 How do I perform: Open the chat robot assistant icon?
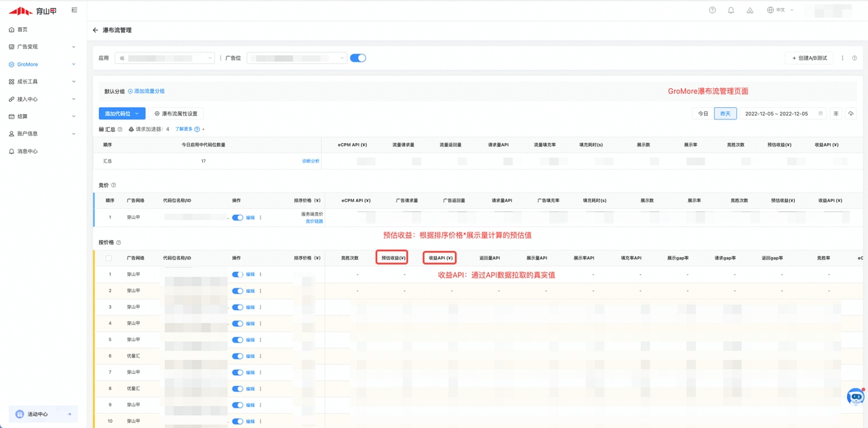856,397
